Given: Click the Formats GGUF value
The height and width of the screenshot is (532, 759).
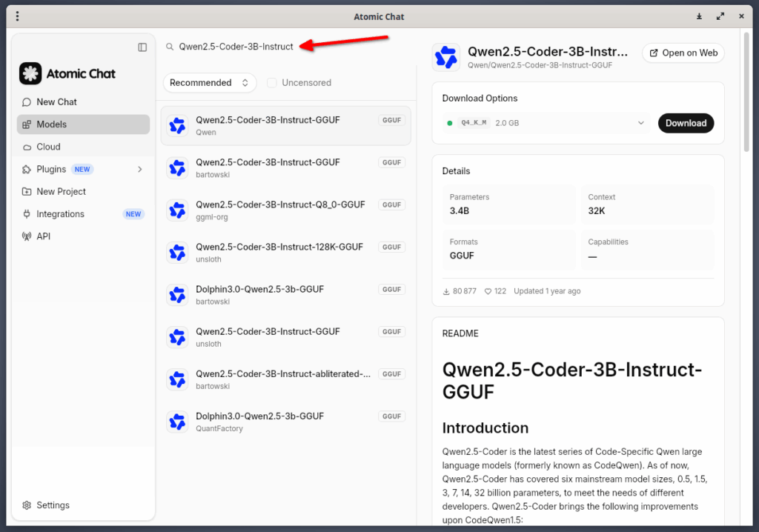Looking at the screenshot, I should coord(462,256).
